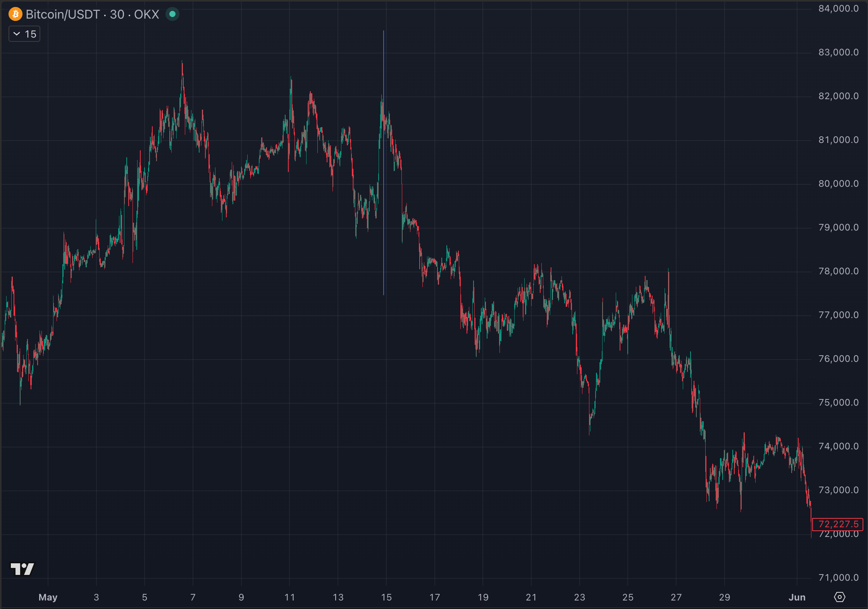868x609 pixels.
Task: Click the 78,000.0 price axis label
Action: 839,271
